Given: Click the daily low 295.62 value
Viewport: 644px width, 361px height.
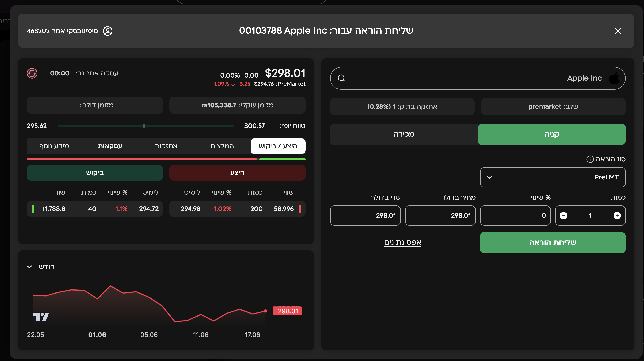Looking at the screenshot, I should click(37, 126).
